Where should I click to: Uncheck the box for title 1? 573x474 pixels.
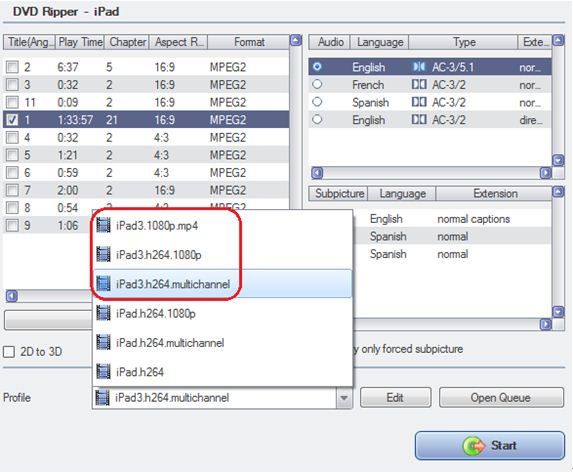(12, 120)
